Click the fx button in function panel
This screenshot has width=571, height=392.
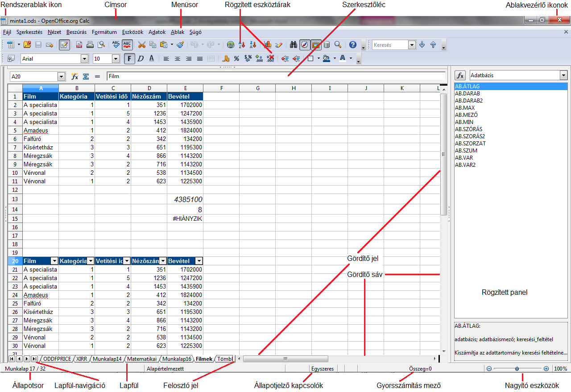(460, 75)
